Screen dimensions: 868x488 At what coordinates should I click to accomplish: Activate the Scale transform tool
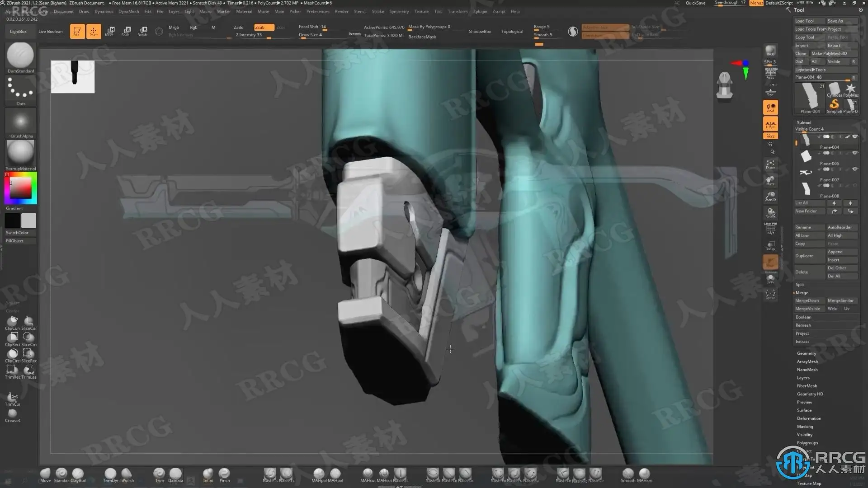(126, 31)
